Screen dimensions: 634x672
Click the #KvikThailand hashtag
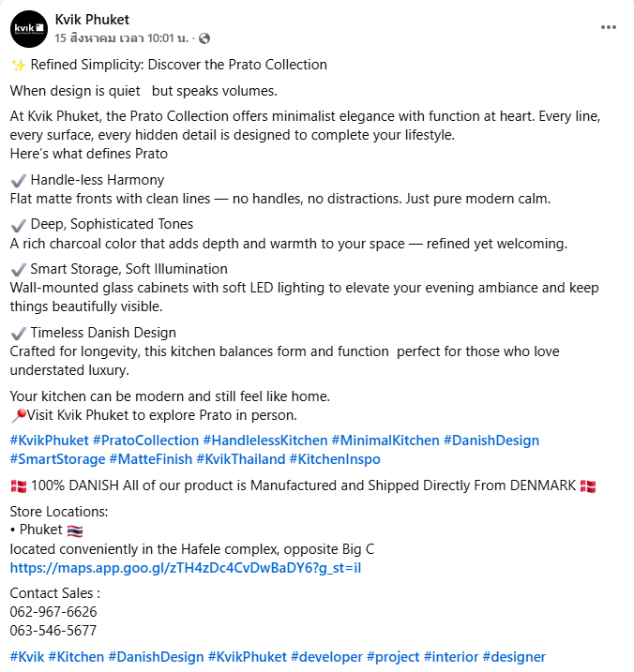tap(240, 459)
